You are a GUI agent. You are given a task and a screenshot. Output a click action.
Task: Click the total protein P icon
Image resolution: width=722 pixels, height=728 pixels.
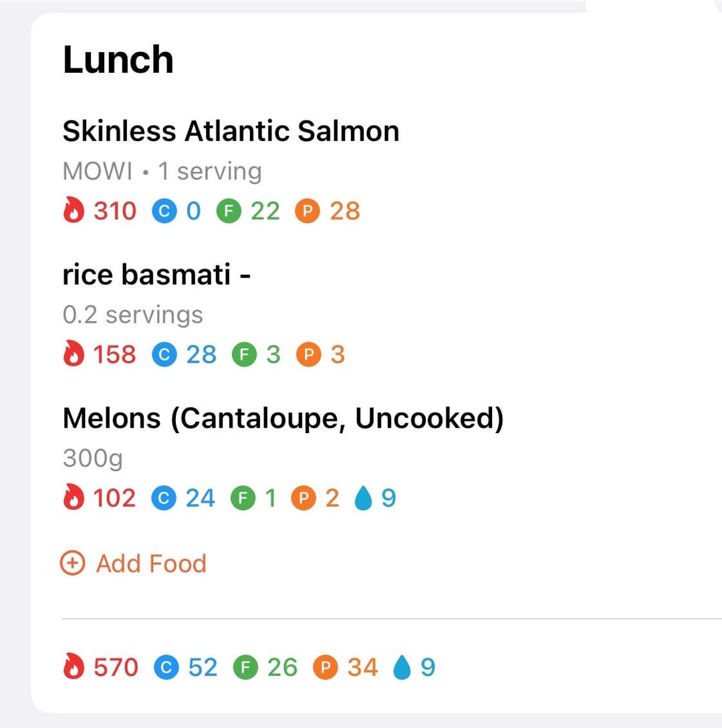325,667
